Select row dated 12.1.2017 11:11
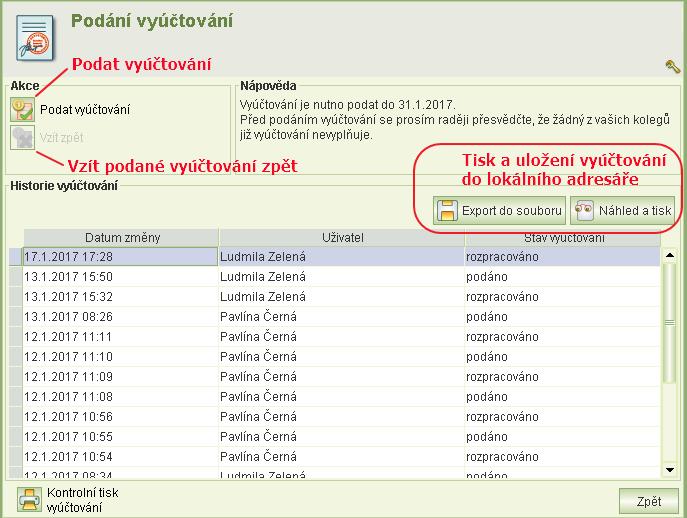 tap(335, 337)
